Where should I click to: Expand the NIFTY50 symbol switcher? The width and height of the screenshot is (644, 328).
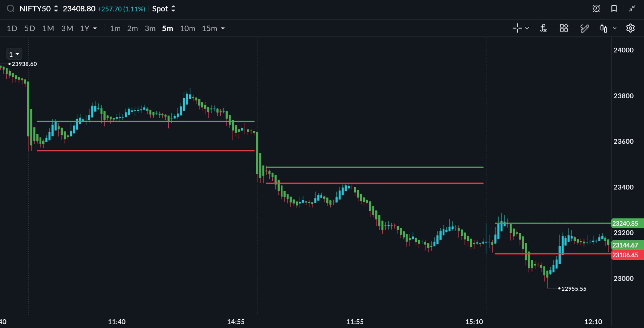point(56,9)
